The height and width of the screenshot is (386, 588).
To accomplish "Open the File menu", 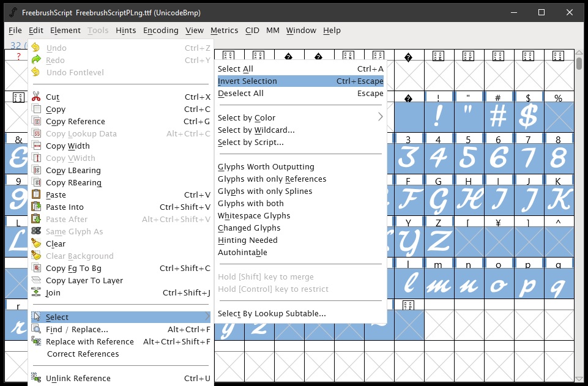I will (15, 31).
